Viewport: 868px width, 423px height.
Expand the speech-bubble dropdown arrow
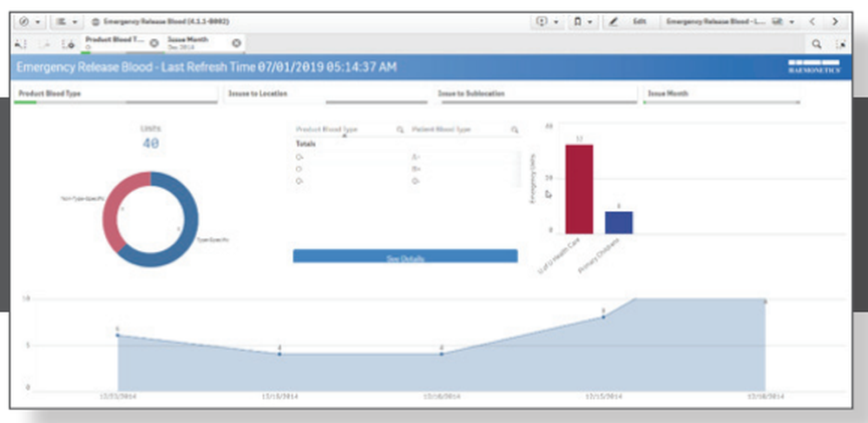tap(556, 22)
